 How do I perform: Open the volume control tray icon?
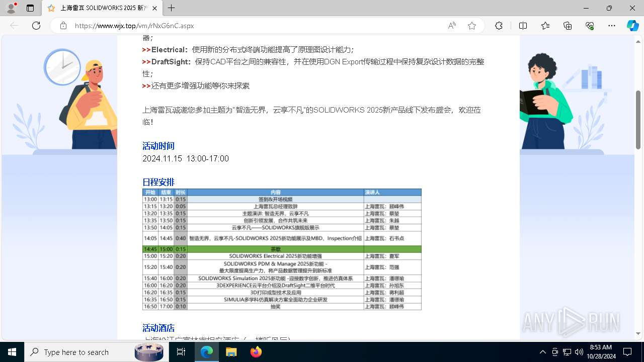click(x=579, y=352)
